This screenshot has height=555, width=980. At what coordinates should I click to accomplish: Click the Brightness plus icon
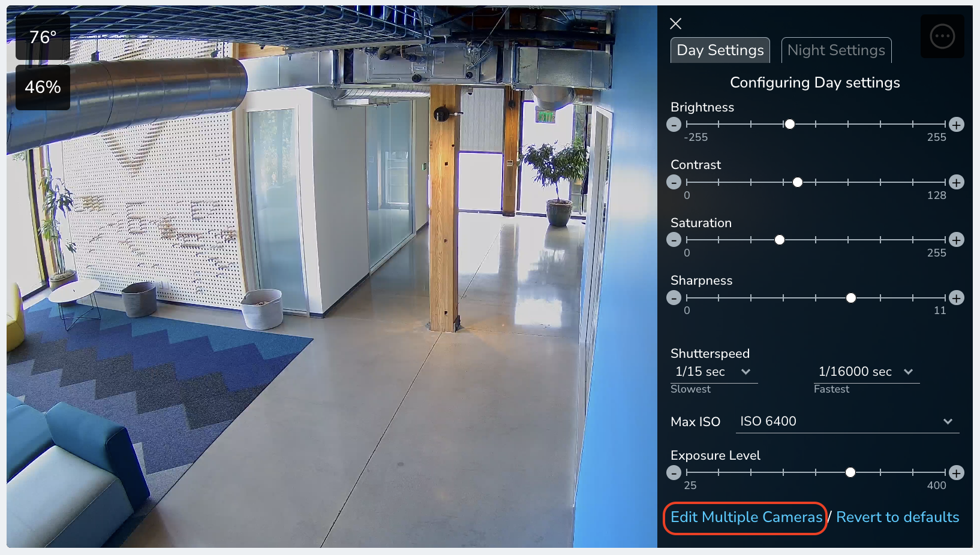click(x=957, y=125)
